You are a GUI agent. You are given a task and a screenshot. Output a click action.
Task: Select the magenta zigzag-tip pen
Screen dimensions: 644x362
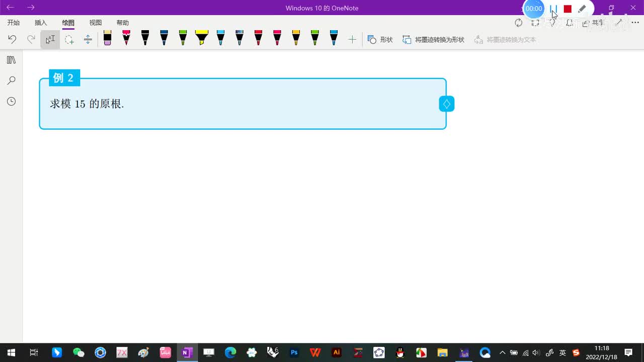click(126, 38)
